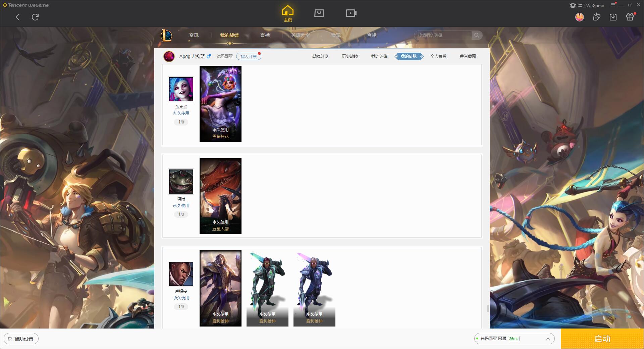Image resolution: width=644 pixels, height=349 pixels.
Task: Open the 我的英雄 section
Action: tap(379, 56)
